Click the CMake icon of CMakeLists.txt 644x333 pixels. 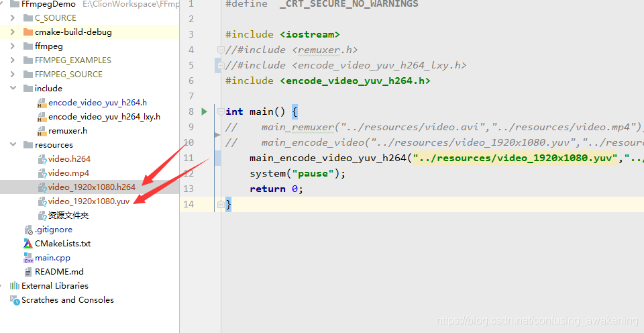28,244
